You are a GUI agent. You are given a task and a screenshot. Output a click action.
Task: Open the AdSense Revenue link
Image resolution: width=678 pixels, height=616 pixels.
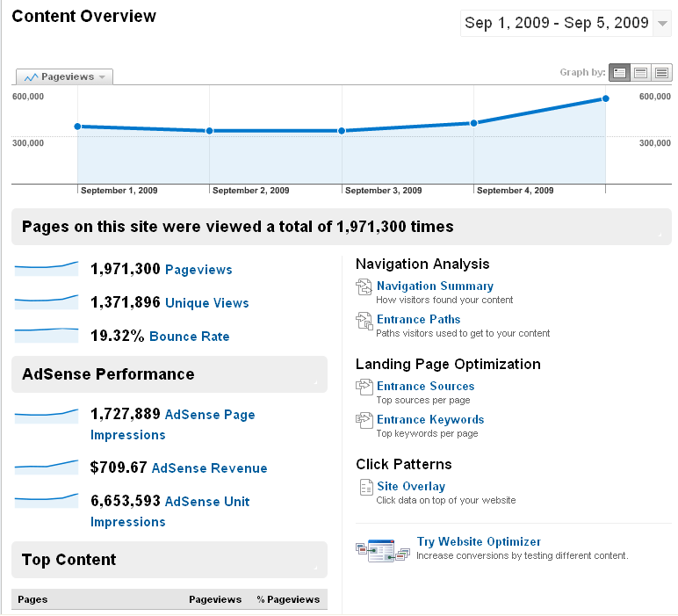(x=209, y=468)
